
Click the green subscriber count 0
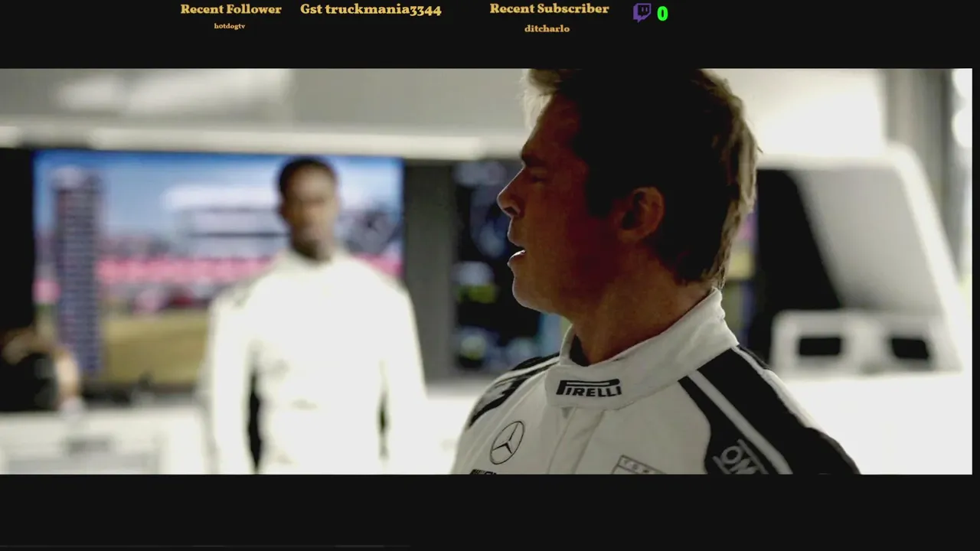[662, 14]
